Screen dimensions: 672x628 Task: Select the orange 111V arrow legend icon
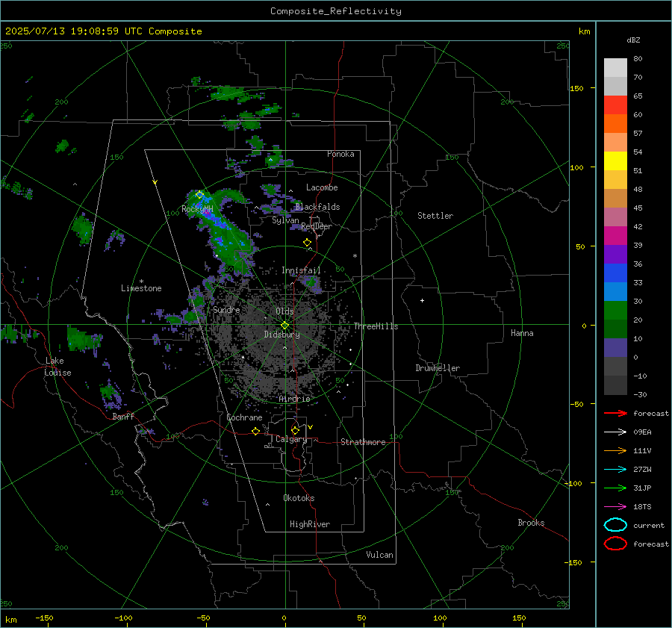[x=615, y=450]
